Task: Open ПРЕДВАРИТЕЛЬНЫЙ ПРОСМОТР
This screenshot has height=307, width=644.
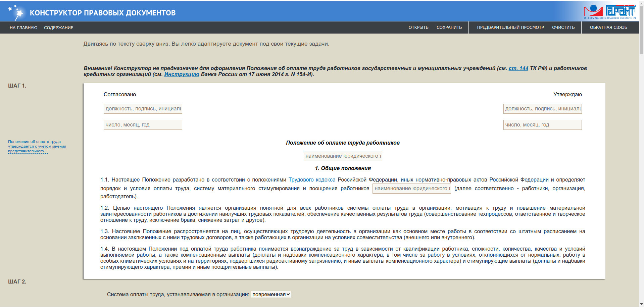Action: [510, 28]
